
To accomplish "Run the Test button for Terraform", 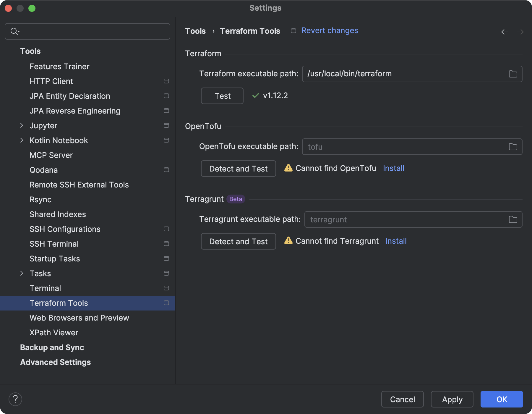I will (222, 96).
